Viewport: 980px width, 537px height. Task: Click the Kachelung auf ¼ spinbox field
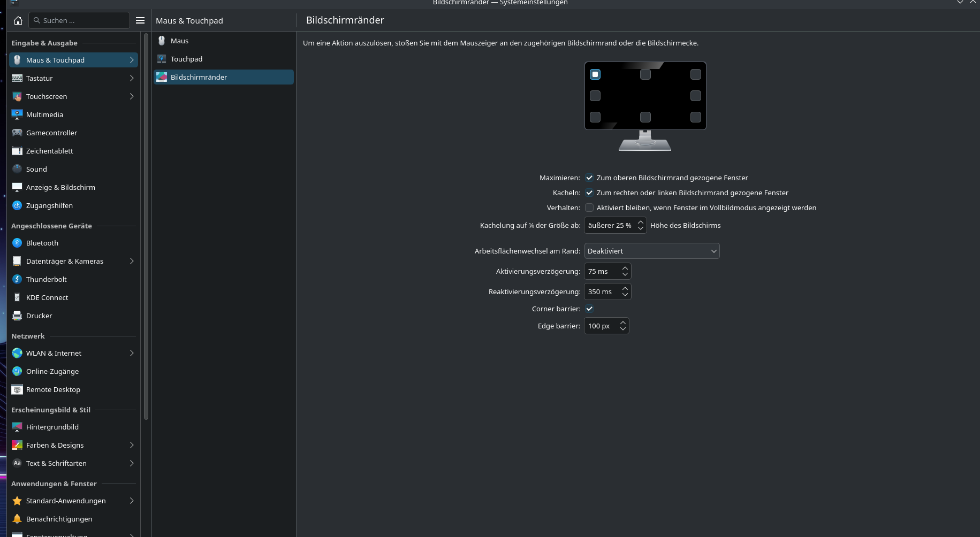click(616, 225)
